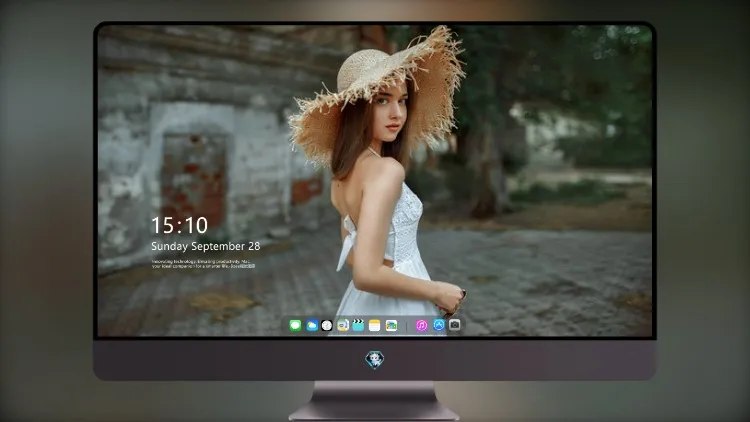Open the Weather app in the dock
This screenshot has width=750, height=422.
(x=312, y=325)
